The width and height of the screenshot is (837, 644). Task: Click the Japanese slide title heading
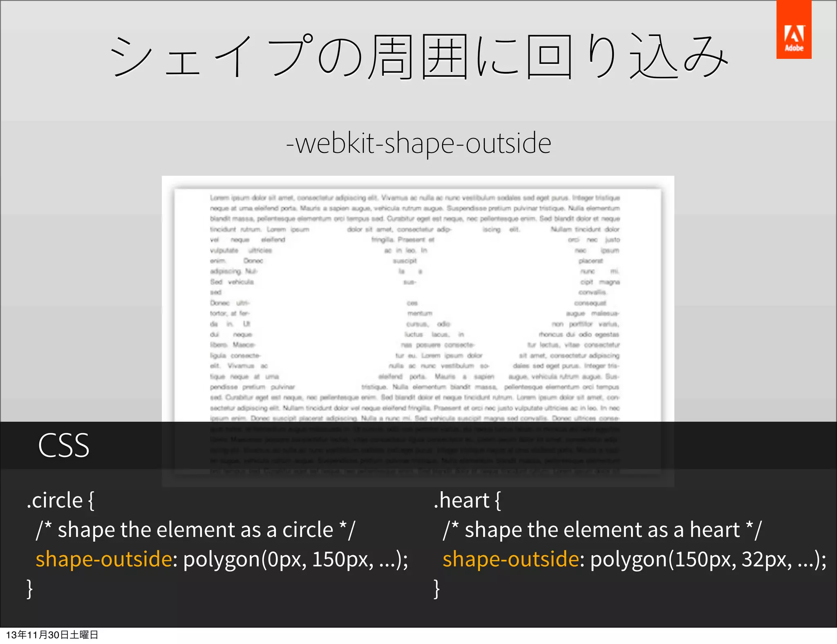click(419, 57)
